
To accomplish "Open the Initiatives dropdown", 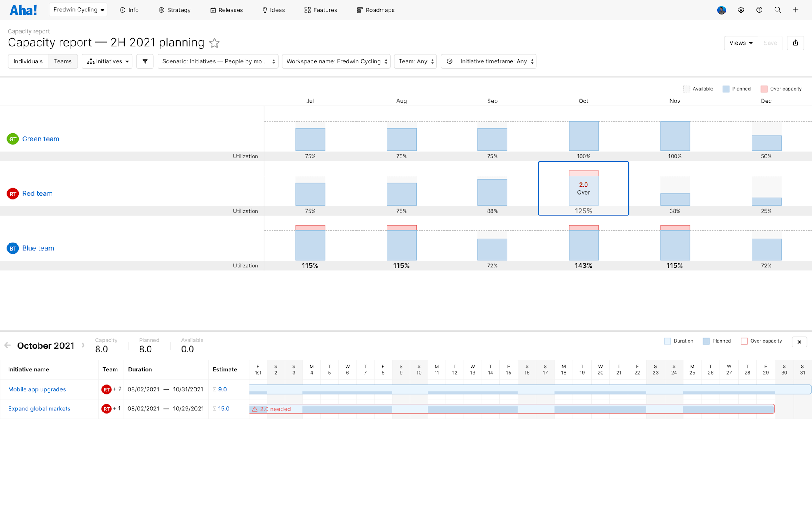I will (x=107, y=61).
